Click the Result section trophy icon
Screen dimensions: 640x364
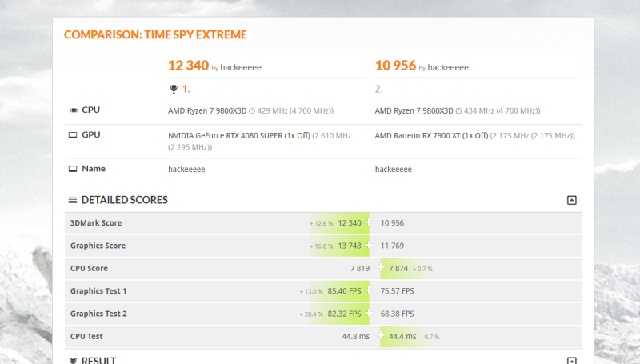(73, 361)
